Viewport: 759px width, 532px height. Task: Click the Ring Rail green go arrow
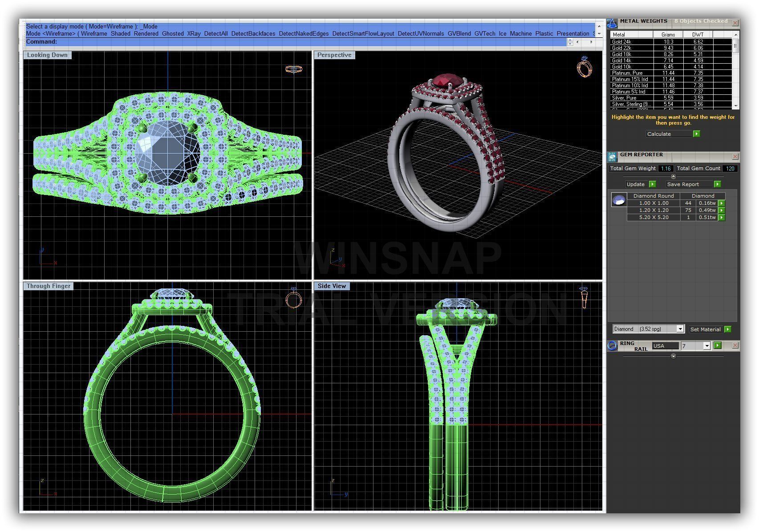coord(717,345)
